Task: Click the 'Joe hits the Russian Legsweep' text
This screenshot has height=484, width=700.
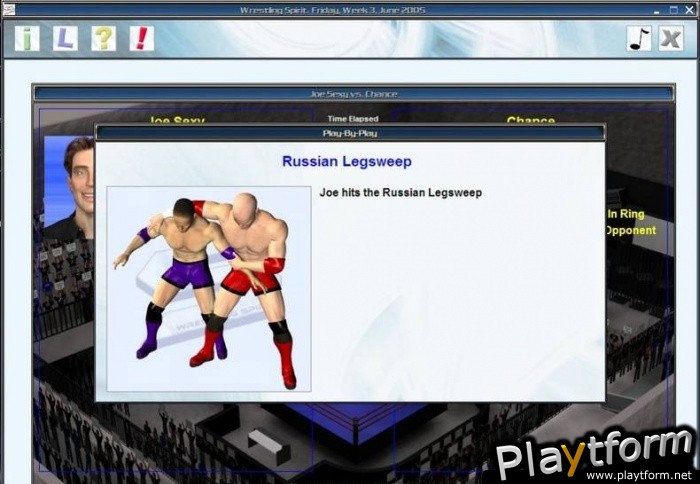Action: point(400,192)
